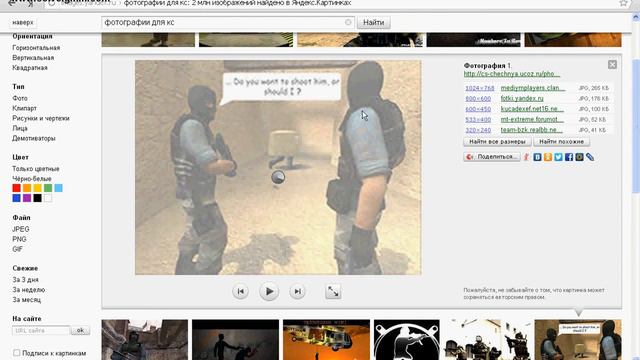Share via Ya.ru red icon
Screen dimensions: 640x360
(527, 157)
